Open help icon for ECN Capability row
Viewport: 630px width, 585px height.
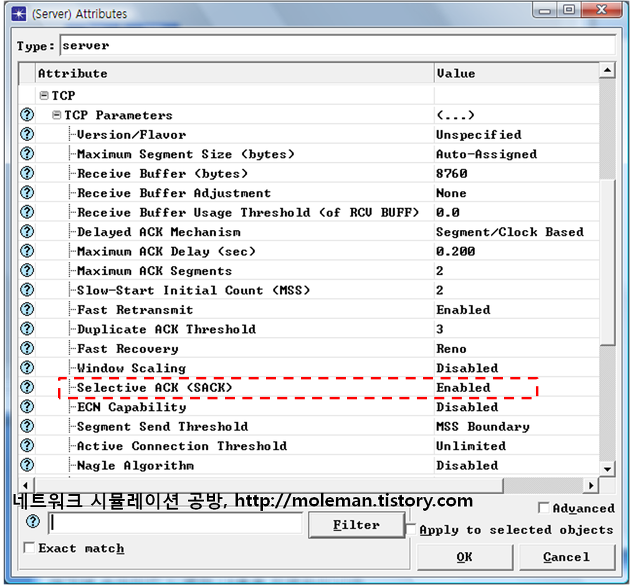(x=27, y=407)
